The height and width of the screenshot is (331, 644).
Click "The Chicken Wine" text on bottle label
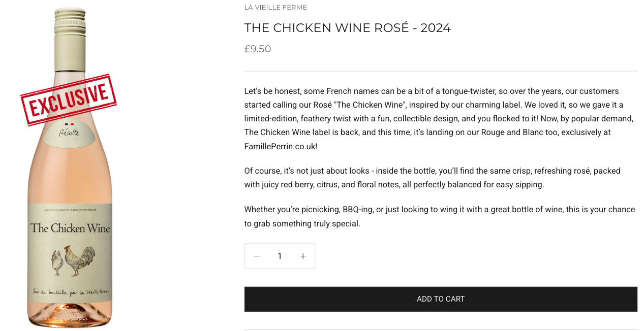tap(70, 228)
